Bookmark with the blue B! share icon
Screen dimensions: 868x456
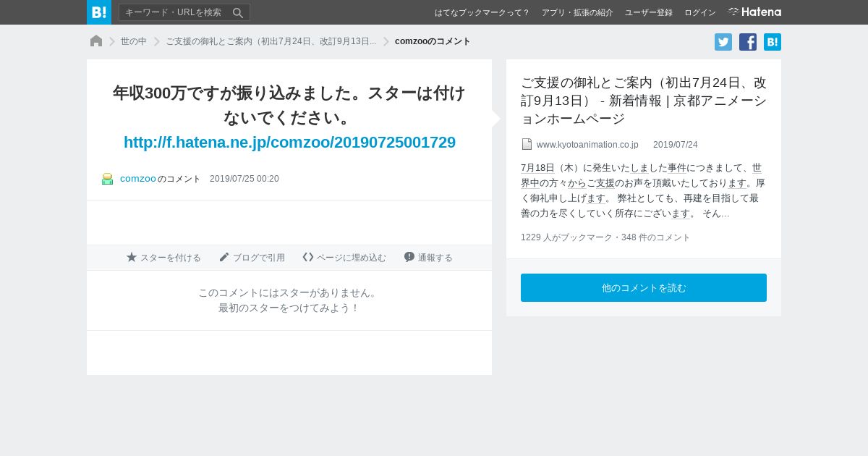point(773,42)
